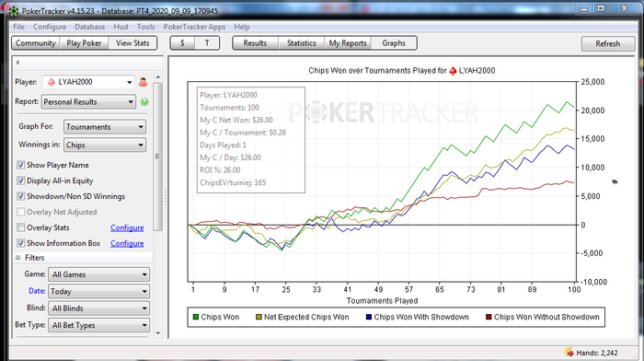Open the Help menu

(242, 27)
